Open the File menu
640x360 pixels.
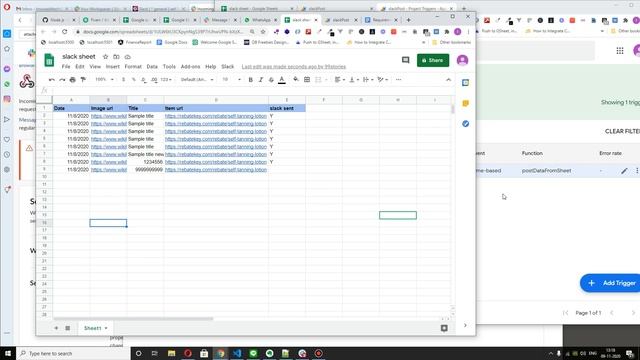tap(66, 67)
